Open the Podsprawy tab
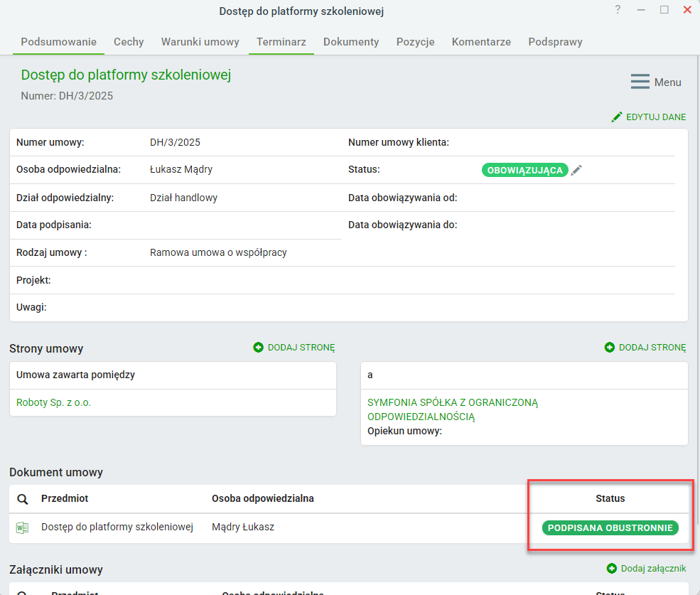700x595 pixels. click(x=555, y=42)
